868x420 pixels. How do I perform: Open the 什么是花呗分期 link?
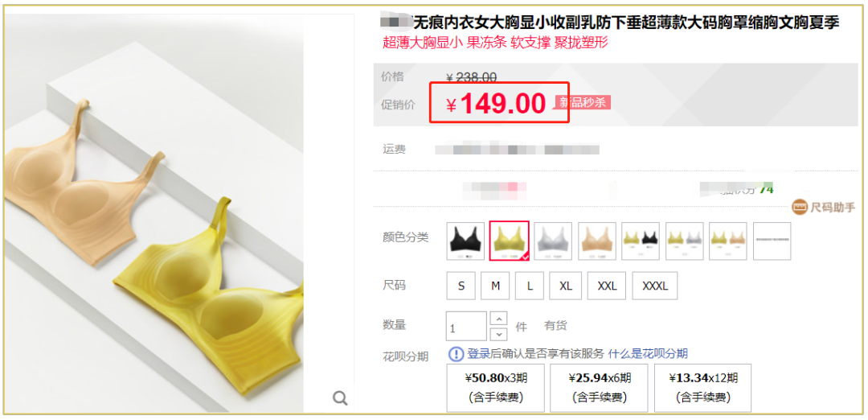pos(648,354)
